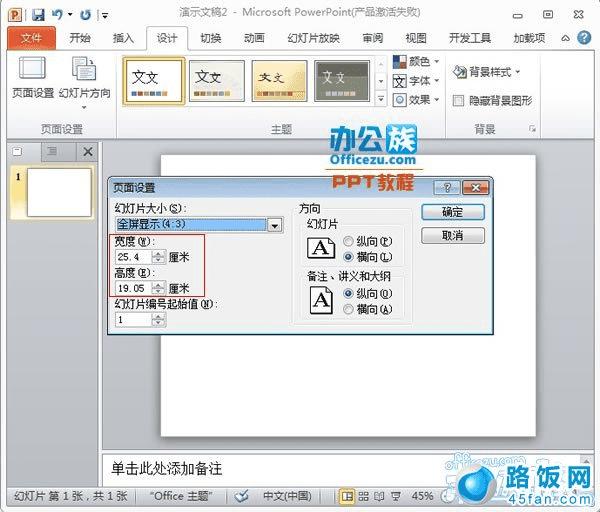Click the PowerPoint application icon
600x512 pixels.
(x=16, y=15)
